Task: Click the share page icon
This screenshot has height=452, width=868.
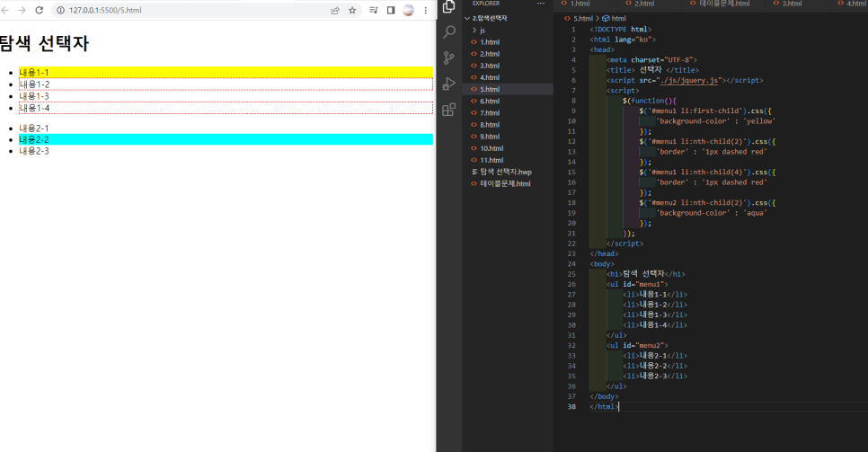Action: click(335, 11)
